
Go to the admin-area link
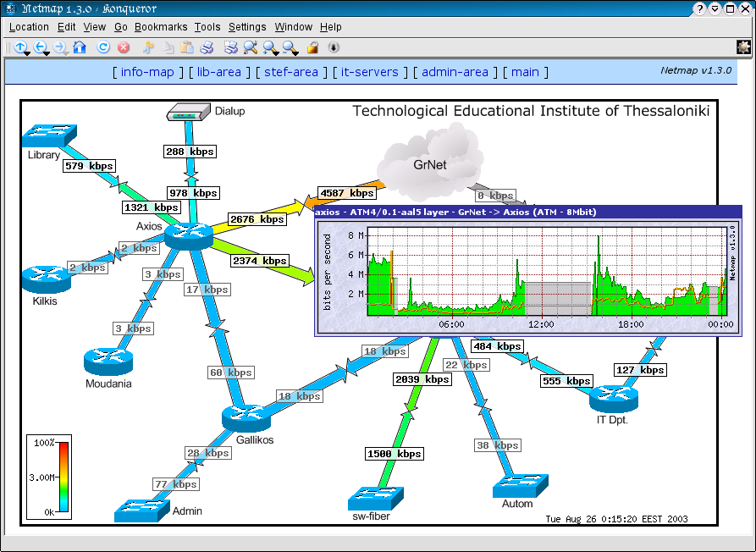pos(455,72)
